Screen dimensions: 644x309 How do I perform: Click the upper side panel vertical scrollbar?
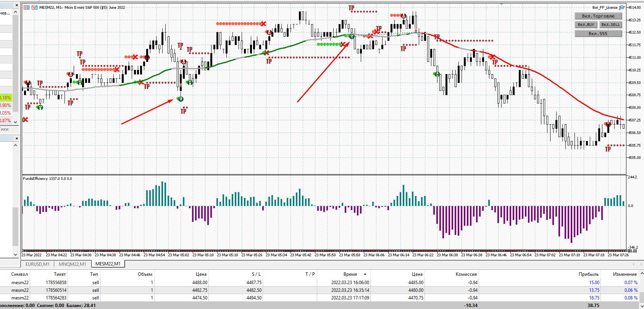[15, 67]
